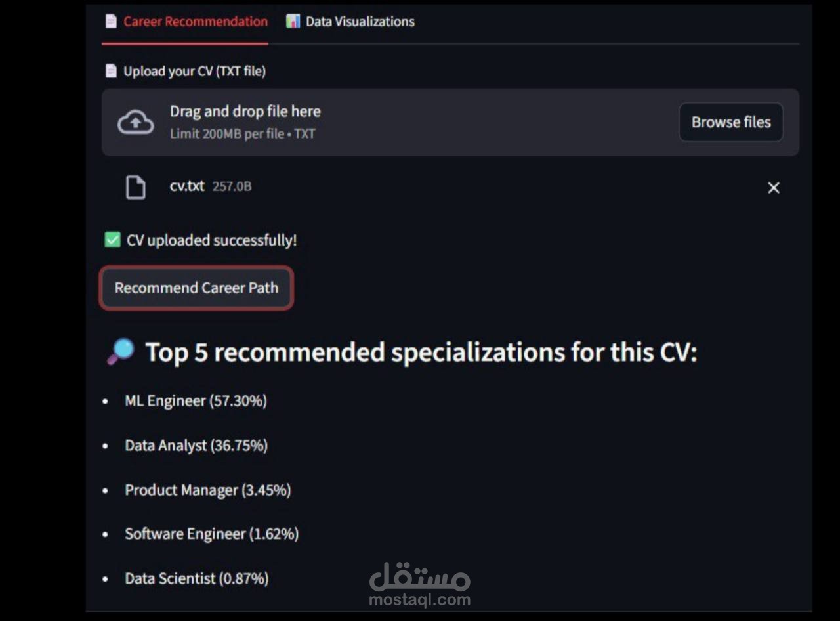Viewport: 840px width, 621px height.
Task: Select the Data Scientist (0.87%) result
Action: 196,578
